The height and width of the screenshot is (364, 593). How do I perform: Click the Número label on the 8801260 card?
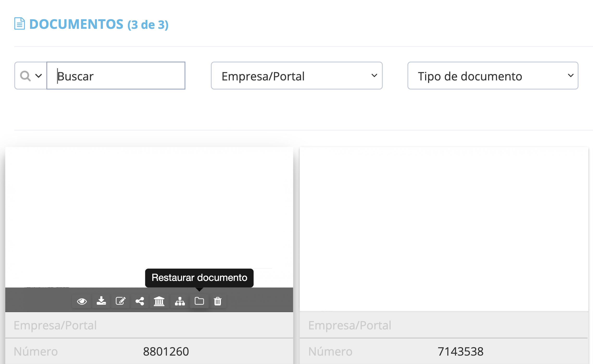[36, 352]
